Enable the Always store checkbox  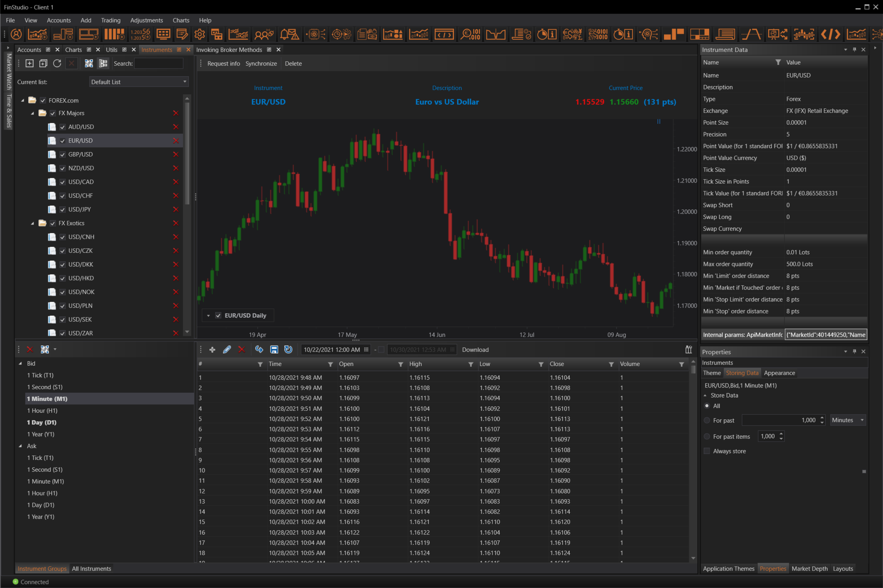(x=707, y=451)
